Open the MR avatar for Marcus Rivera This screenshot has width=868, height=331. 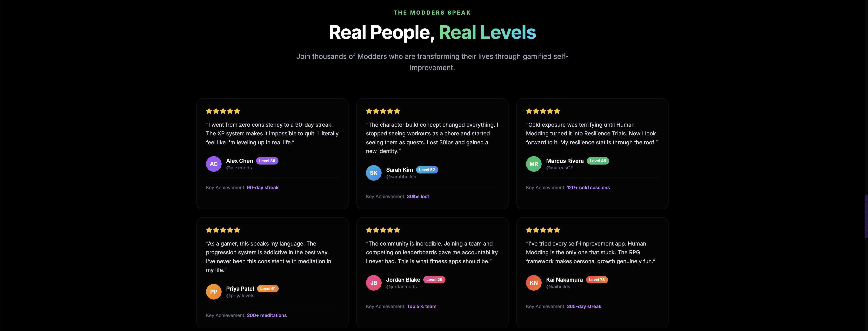[533, 164]
